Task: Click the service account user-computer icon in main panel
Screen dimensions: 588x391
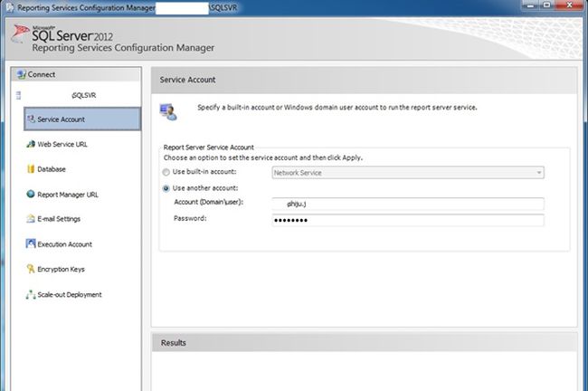Action: click(x=168, y=112)
